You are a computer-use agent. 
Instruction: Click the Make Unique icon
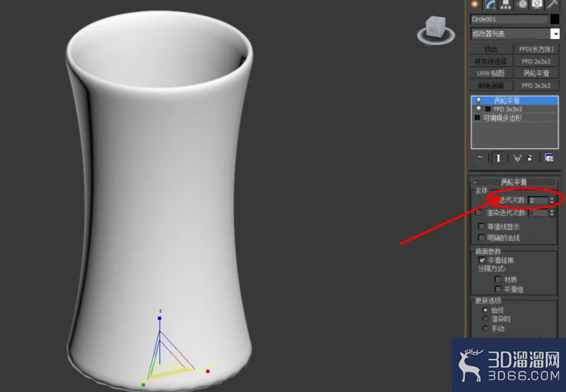(x=517, y=158)
